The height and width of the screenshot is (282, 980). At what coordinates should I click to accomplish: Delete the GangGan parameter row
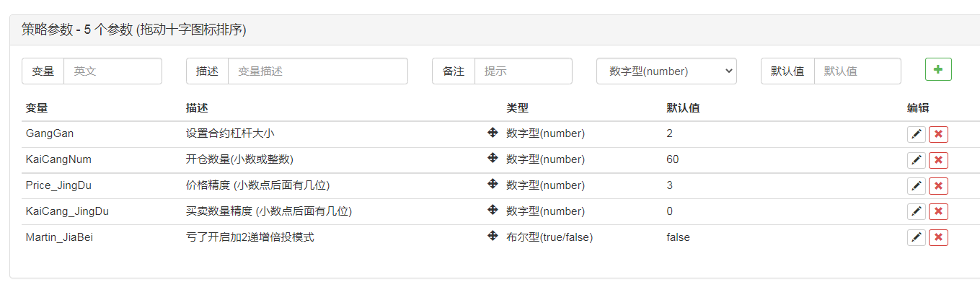tap(938, 134)
